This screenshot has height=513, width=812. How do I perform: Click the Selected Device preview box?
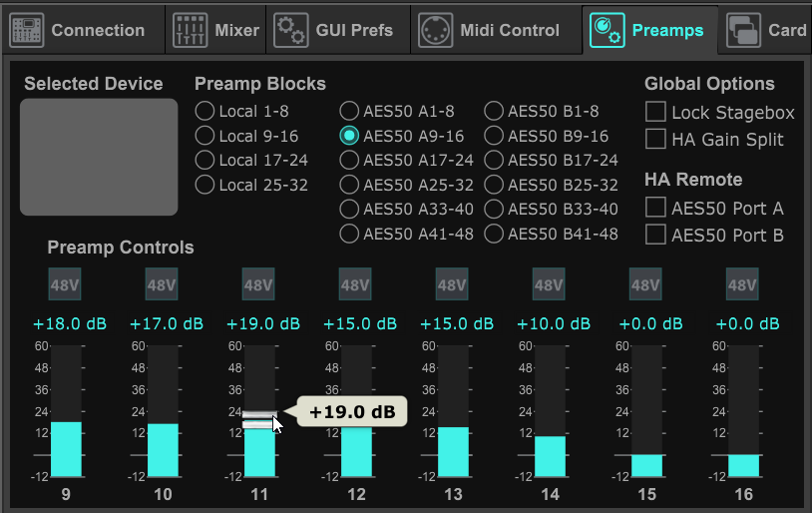(99, 158)
